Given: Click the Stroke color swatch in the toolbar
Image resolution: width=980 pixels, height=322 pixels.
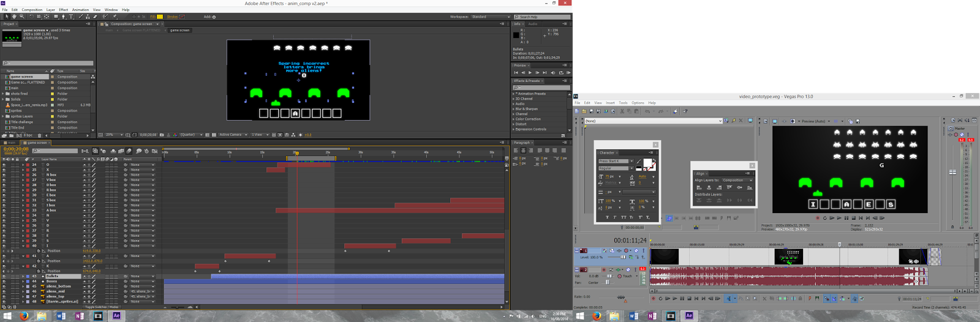Looking at the screenshot, I should pos(182,17).
